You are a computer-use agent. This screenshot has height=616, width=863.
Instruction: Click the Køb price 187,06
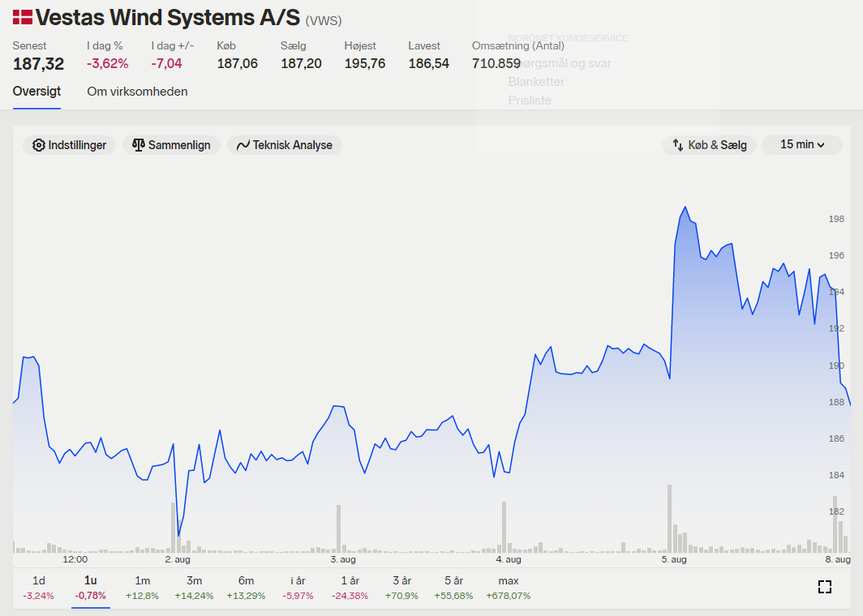click(x=237, y=64)
